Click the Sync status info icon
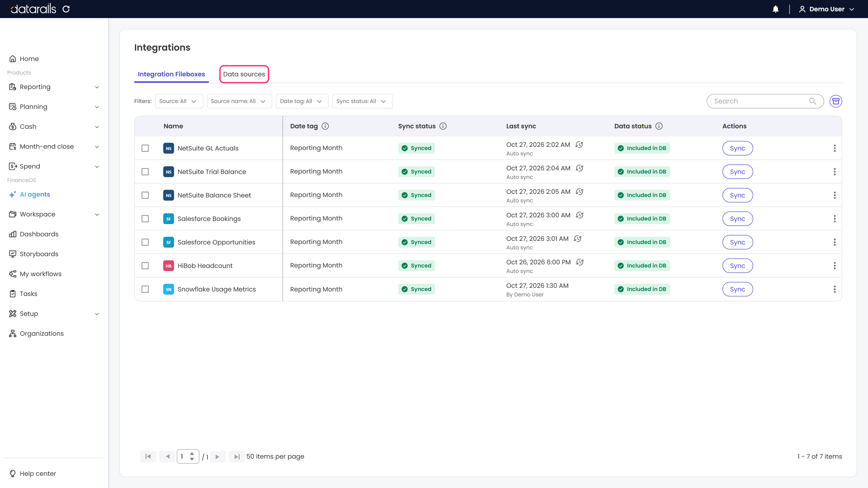The width and height of the screenshot is (868, 488). [443, 126]
